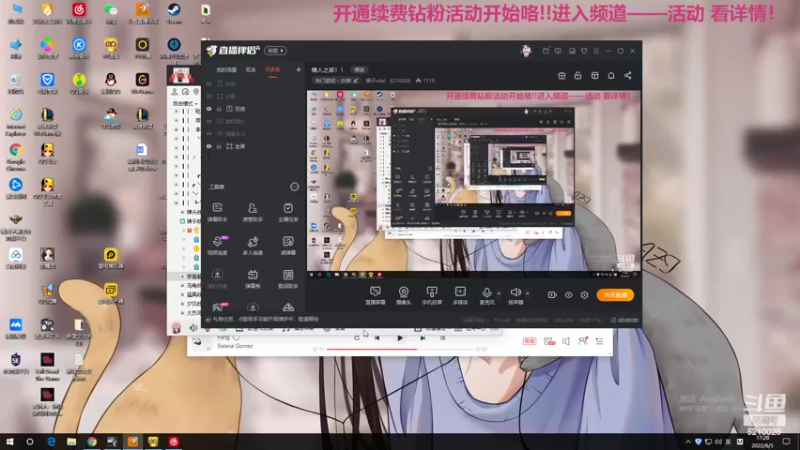Open Microsoft Edge from the taskbar
This screenshot has height=450, width=800.
click(x=51, y=442)
